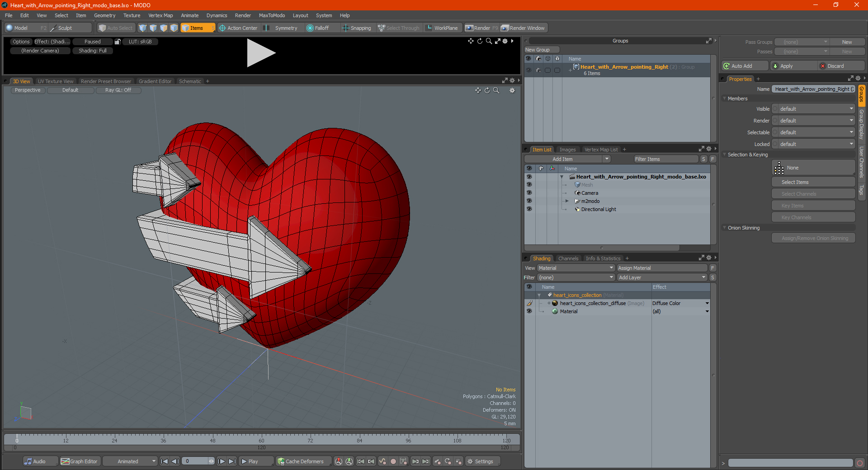The image size is (868, 470).
Task: Click LUT: sRGB setting
Action: point(140,42)
